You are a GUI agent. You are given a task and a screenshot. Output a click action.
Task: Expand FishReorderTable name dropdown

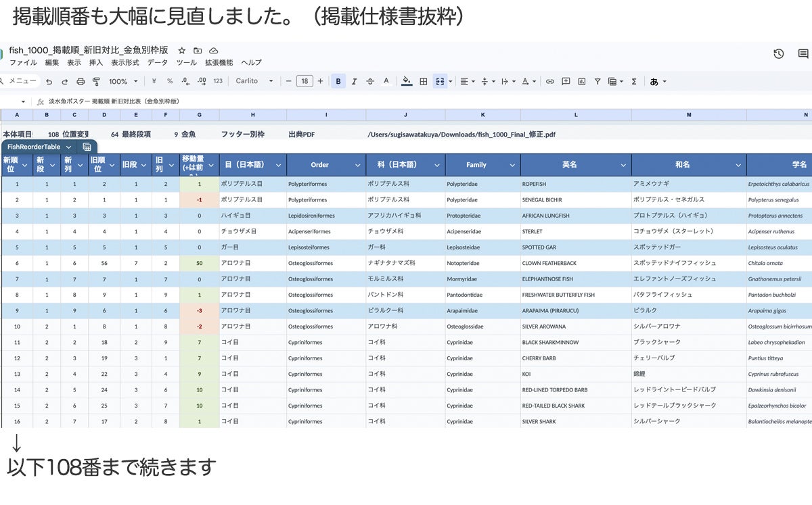click(x=69, y=147)
